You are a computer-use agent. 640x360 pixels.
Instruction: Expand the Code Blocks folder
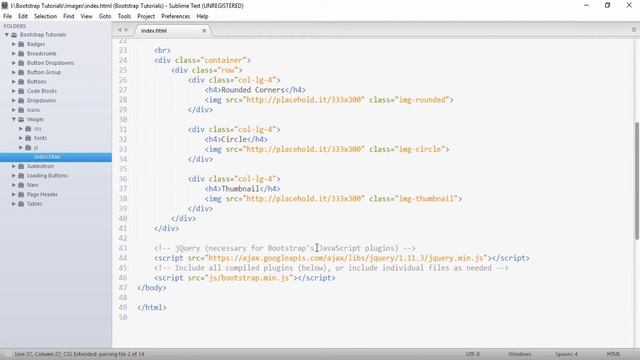pos(14,91)
